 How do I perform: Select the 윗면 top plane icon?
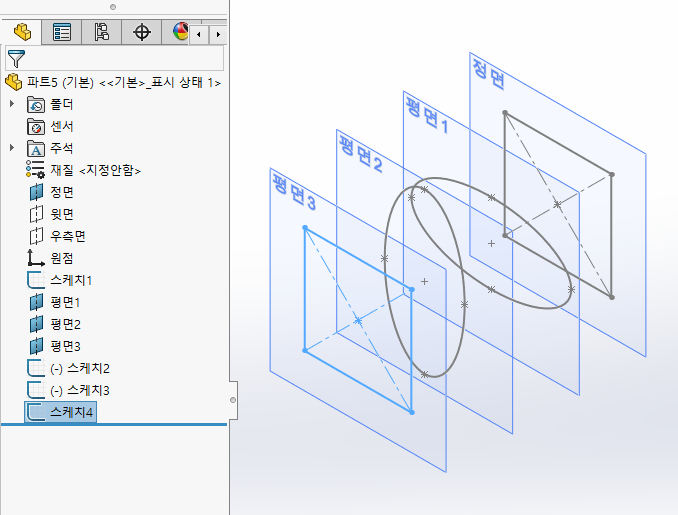[x=36, y=214]
